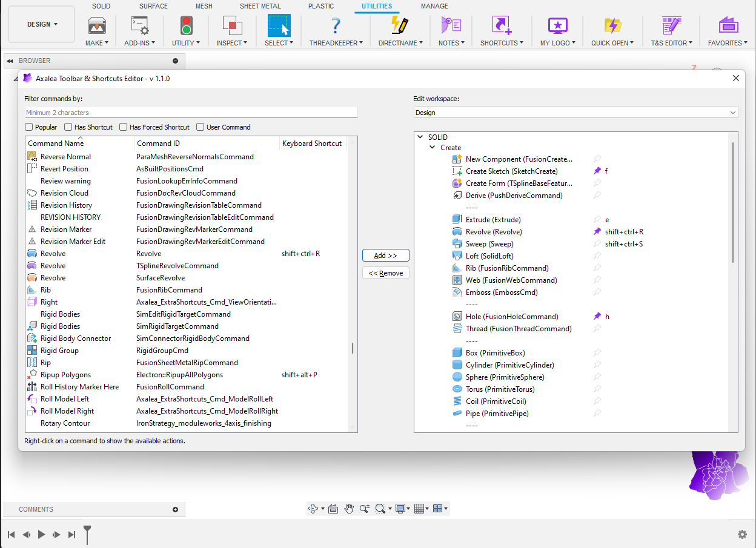756x548 pixels.
Task: Open the Edit workspace dropdown
Action: click(x=575, y=113)
